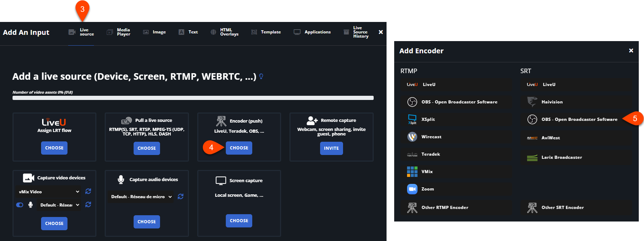The height and width of the screenshot is (241, 644).
Task: Select LiveU under SRT
Action: tap(577, 85)
